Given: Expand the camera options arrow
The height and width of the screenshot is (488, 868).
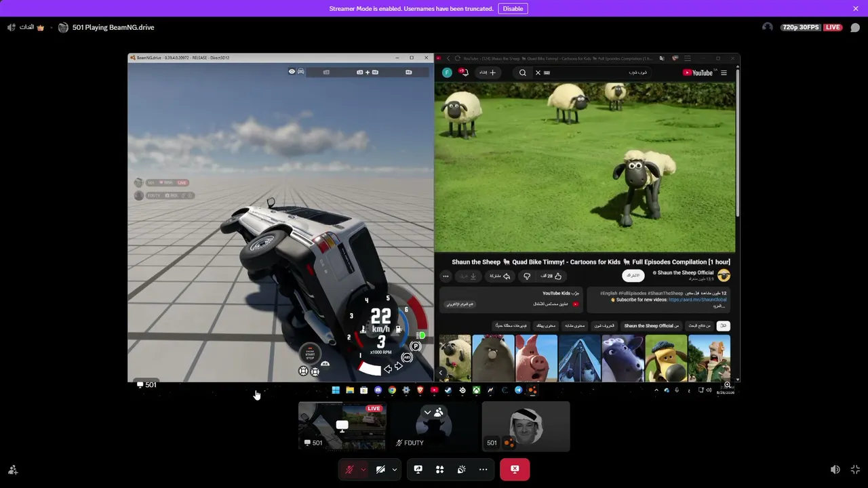Looking at the screenshot, I should 394,470.
